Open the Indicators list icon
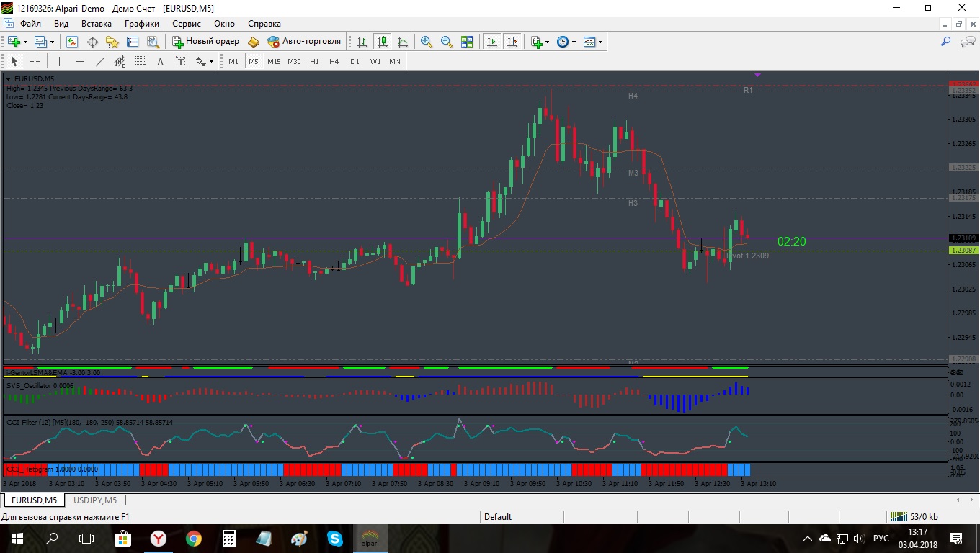980x553 pixels. pyautogui.click(x=536, y=42)
